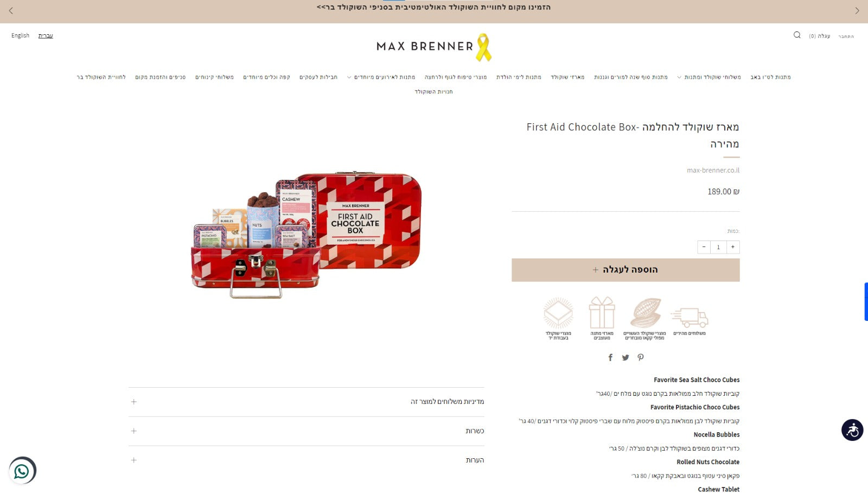Share product on Twitter icon

[x=626, y=357]
